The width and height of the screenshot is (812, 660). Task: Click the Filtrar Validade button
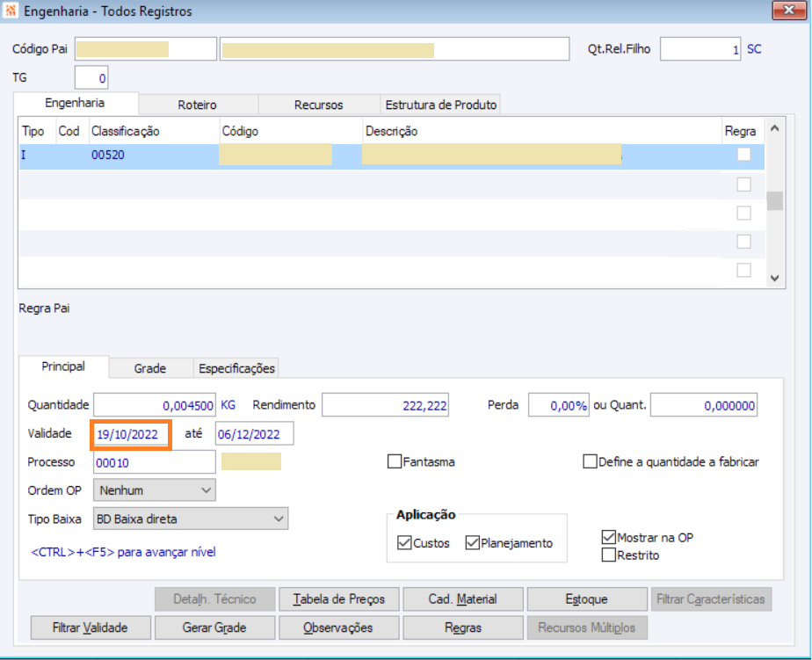click(91, 627)
